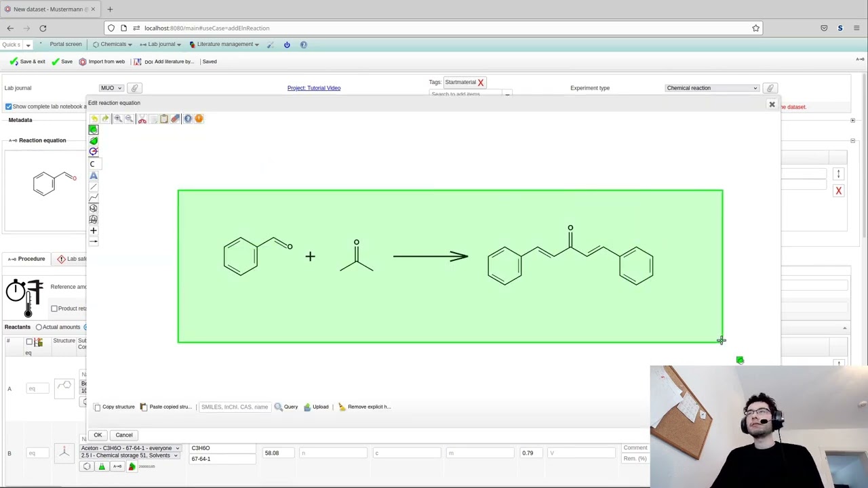Open the structure templates tool
The height and width of the screenshot is (488, 868).
point(94,219)
